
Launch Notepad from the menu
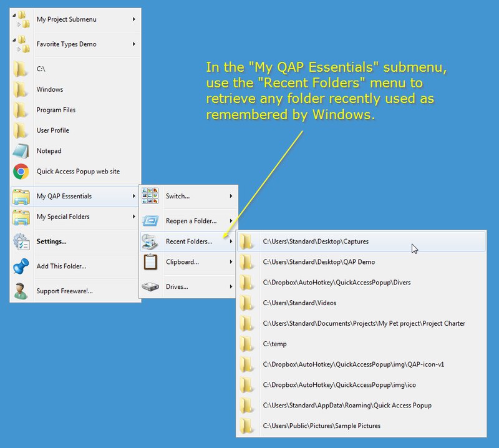click(75, 151)
